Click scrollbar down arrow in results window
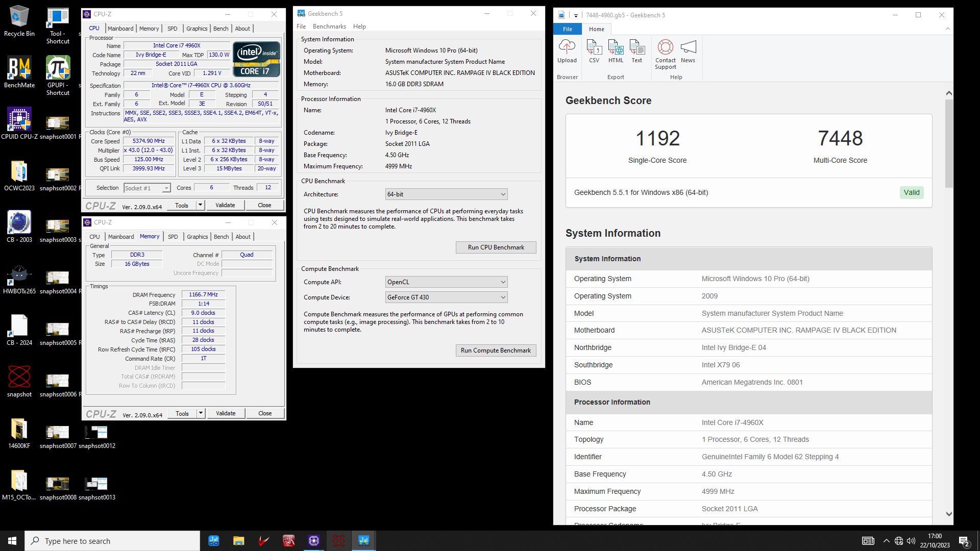The width and height of the screenshot is (980, 551). pyautogui.click(x=949, y=514)
